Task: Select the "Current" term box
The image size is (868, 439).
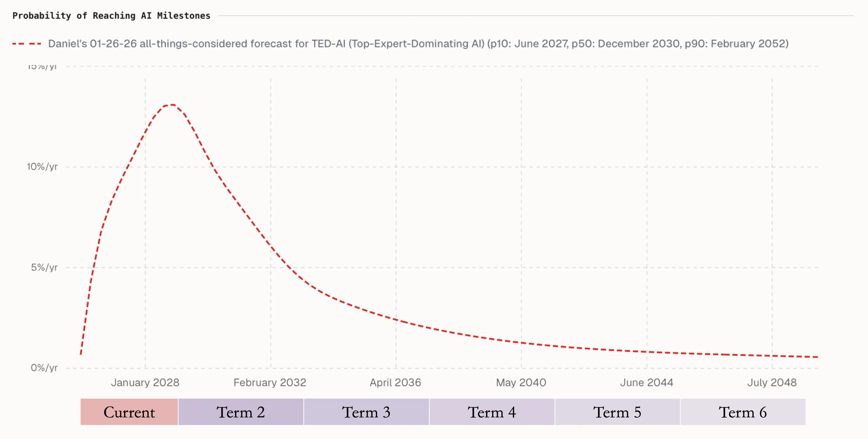Action: [x=129, y=412]
